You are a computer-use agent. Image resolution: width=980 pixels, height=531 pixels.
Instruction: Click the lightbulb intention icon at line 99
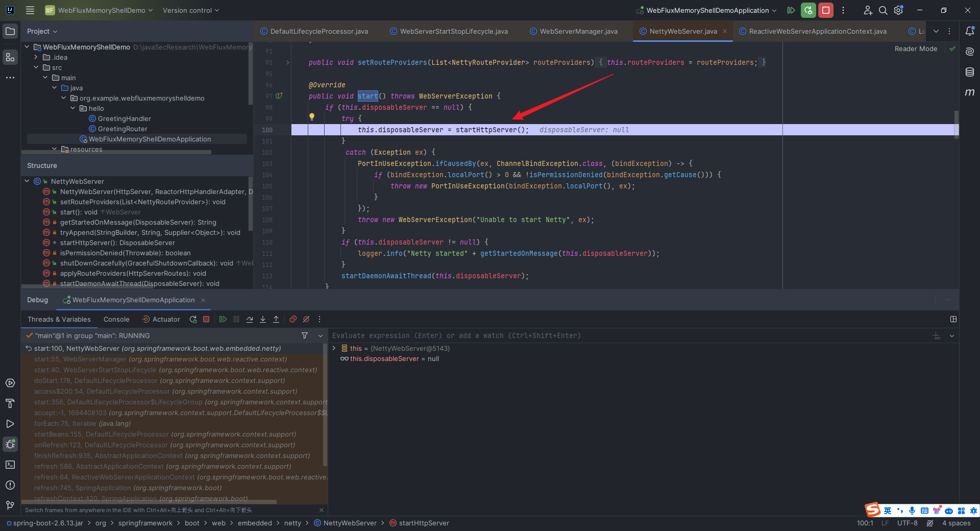[312, 117]
